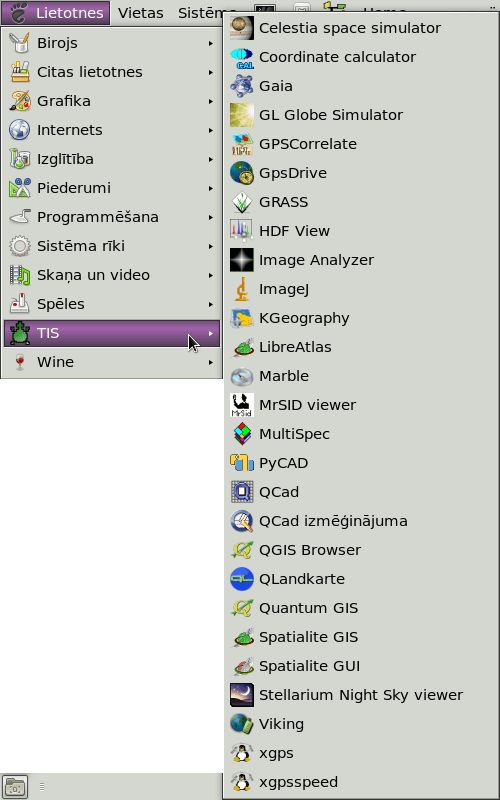Click the KGeography icon
The image size is (500, 800).
click(242, 318)
